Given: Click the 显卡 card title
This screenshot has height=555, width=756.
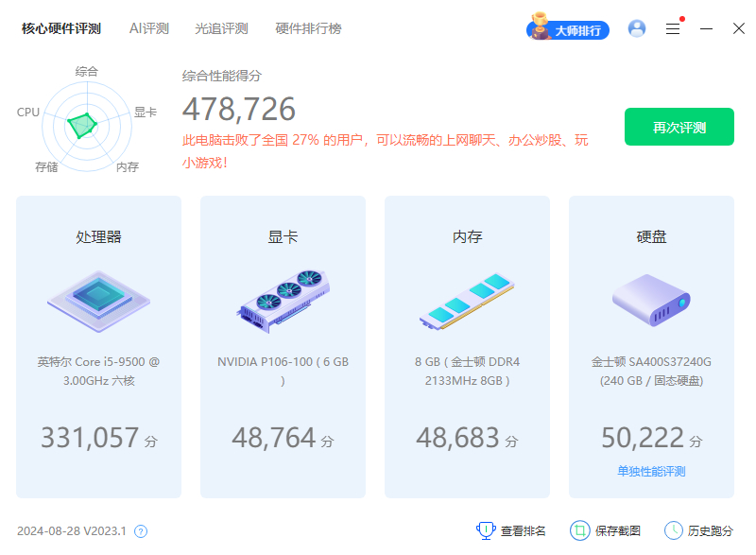Looking at the screenshot, I should click(x=283, y=236).
